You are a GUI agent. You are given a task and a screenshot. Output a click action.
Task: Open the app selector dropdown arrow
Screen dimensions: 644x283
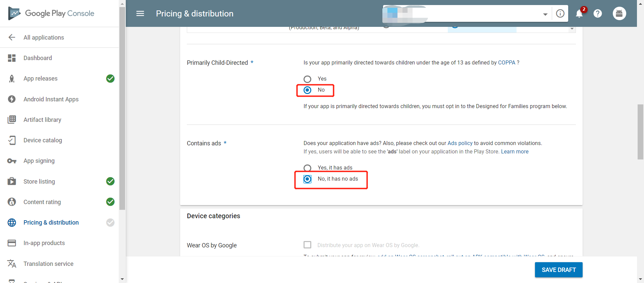545,14
